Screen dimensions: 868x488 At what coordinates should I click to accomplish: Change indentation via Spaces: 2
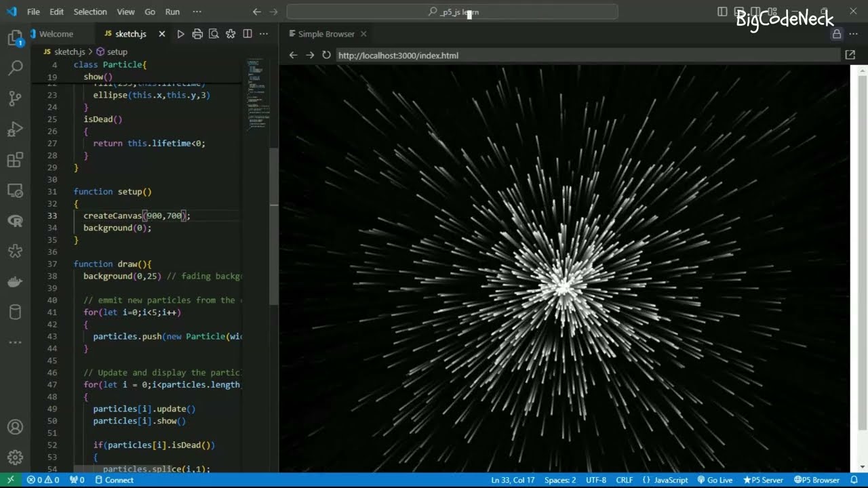[560, 480]
